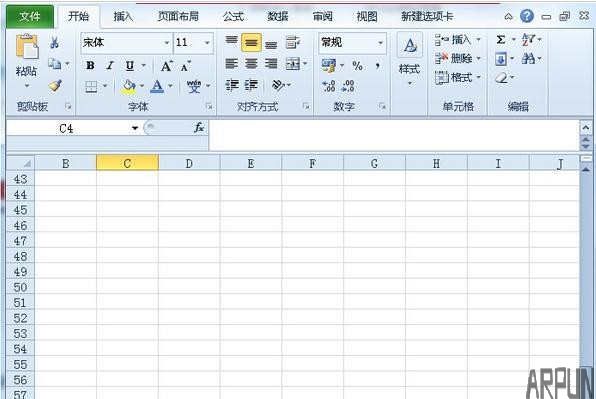Screen dimensions: 596x399
Task: Expand merge cells dropdown arrow
Action: click(x=305, y=63)
